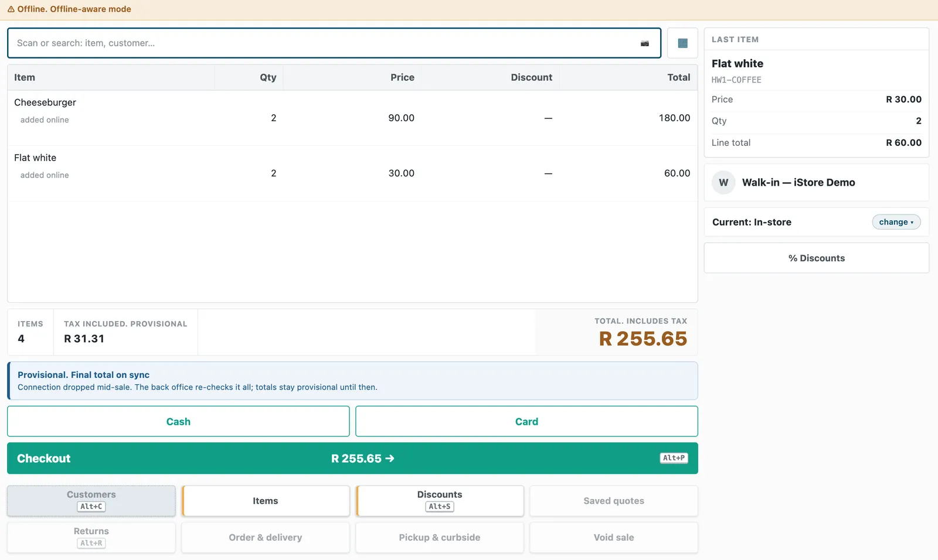
Task: Open Order & delivery tile
Action: pos(266,537)
